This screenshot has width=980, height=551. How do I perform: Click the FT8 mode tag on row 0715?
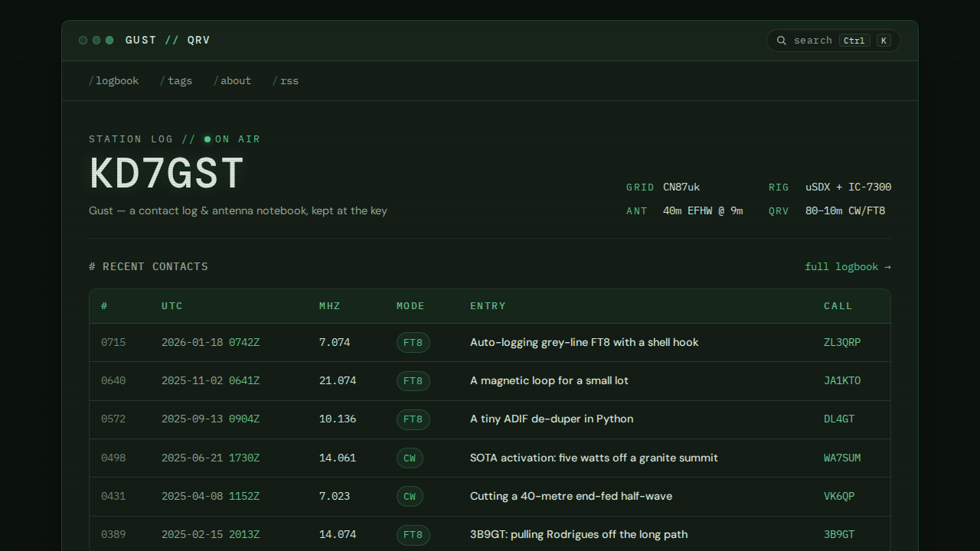(413, 342)
